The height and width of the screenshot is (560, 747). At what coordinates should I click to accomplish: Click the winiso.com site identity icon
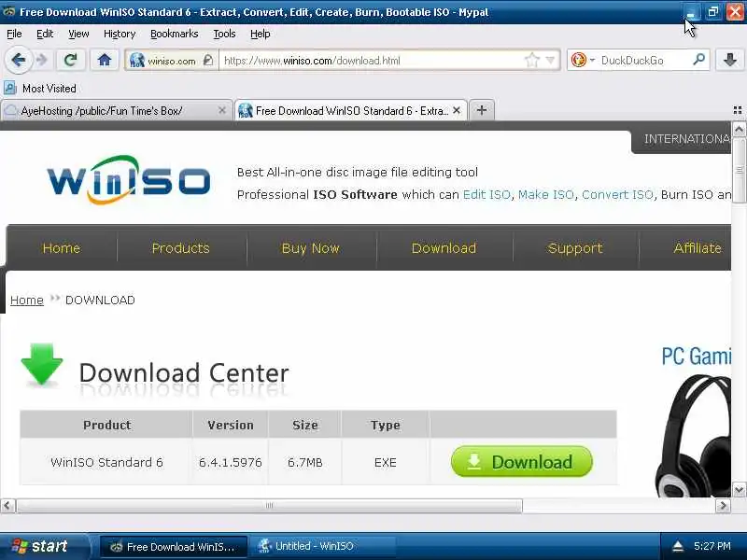click(137, 61)
